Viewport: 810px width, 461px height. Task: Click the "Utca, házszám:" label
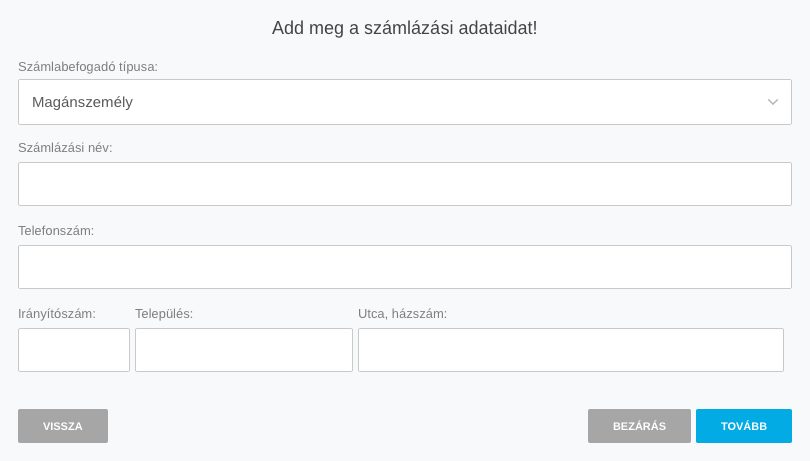(x=402, y=314)
